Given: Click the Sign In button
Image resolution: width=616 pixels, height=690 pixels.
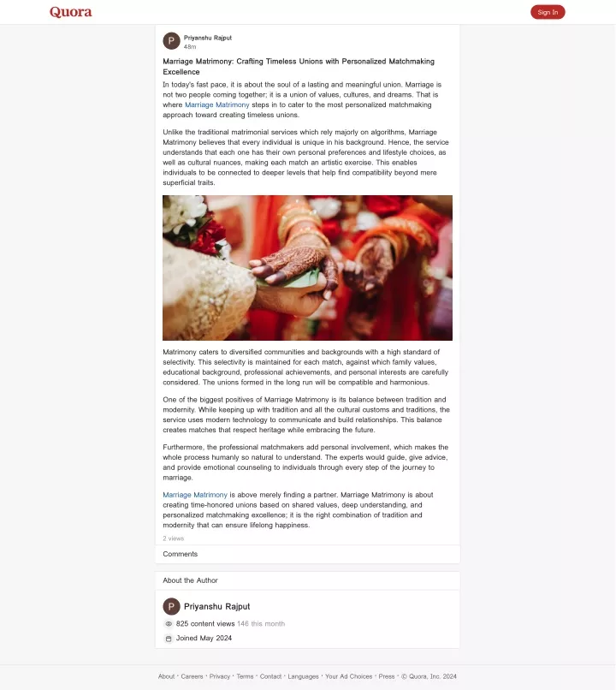Looking at the screenshot, I should tap(548, 12).
